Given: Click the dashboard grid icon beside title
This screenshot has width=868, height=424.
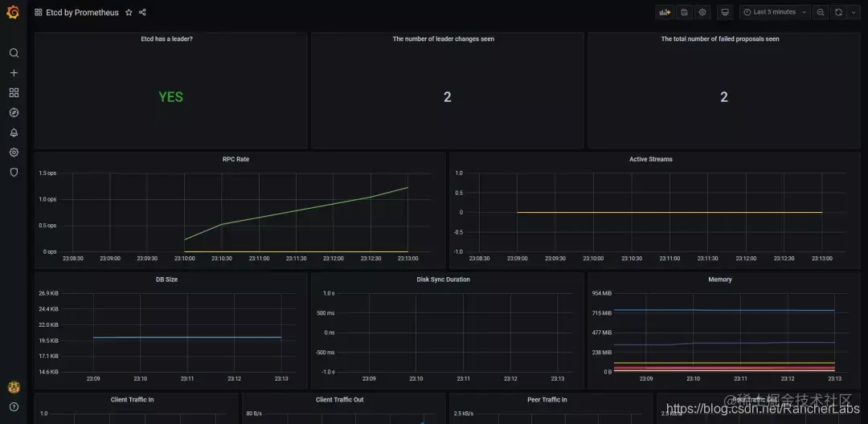Looking at the screenshot, I should pyautogui.click(x=39, y=12).
